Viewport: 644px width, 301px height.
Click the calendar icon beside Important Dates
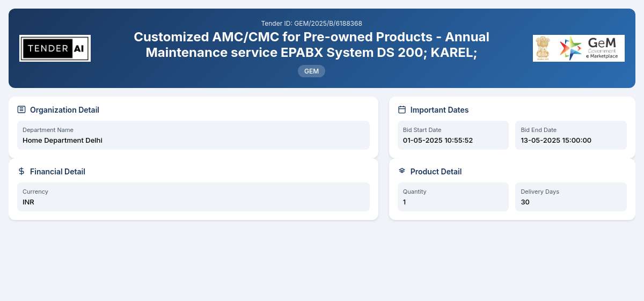point(402,109)
